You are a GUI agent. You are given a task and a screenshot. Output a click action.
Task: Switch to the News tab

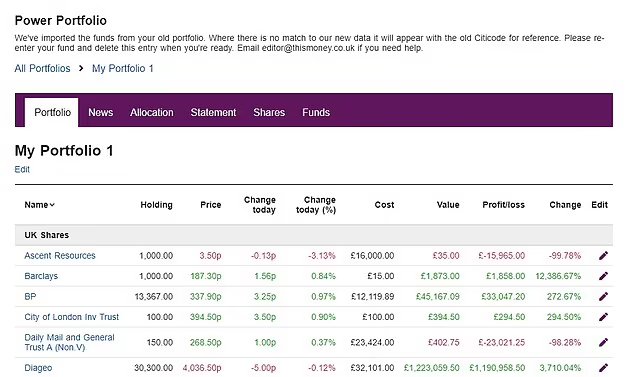[101, 112]
